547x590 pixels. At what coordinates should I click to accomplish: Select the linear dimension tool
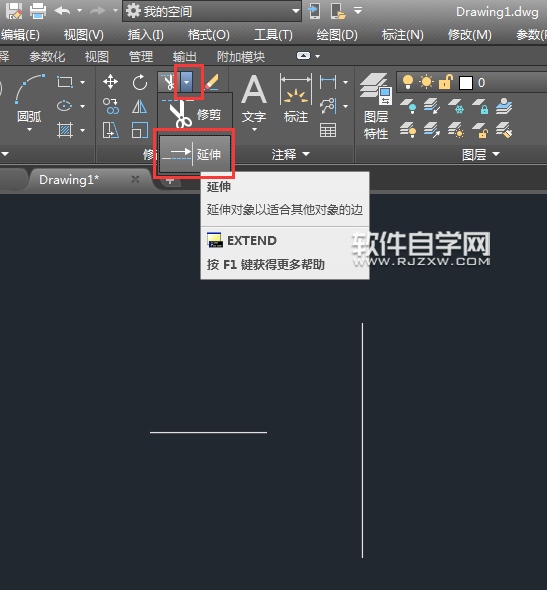tap(328, 82)
